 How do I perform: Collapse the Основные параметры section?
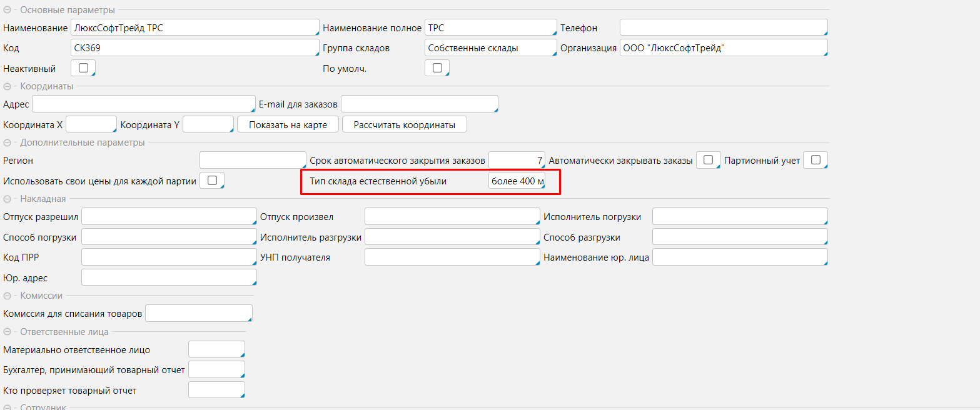(8, 10)
